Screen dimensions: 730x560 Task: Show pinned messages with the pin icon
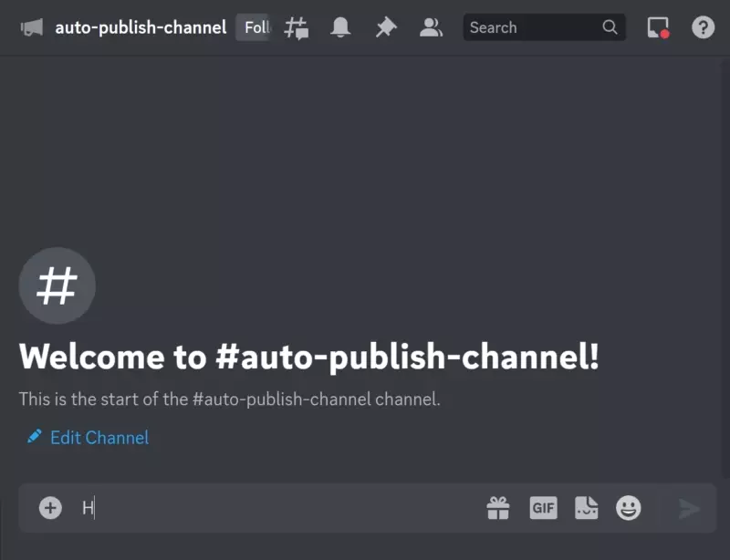click(x=386, y=27)
